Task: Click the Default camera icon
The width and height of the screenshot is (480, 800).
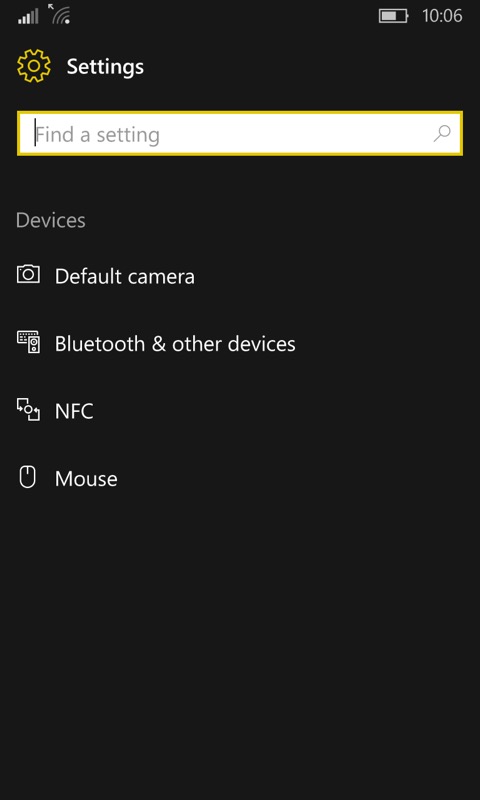Action: [x=28, y=274]
